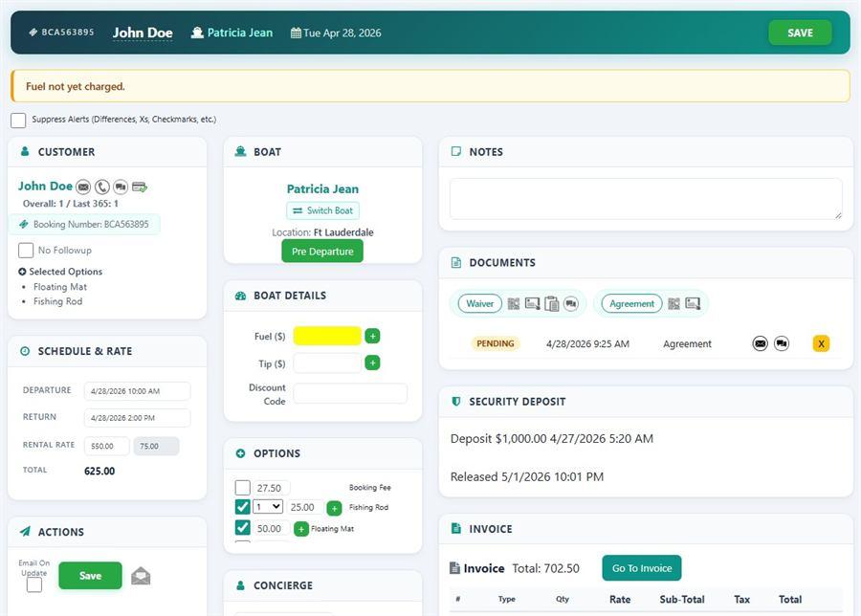Viewport: 861px width, 616px height.
Task: Click the Agreement QR code icon
Action: click(x=673, y=303)
